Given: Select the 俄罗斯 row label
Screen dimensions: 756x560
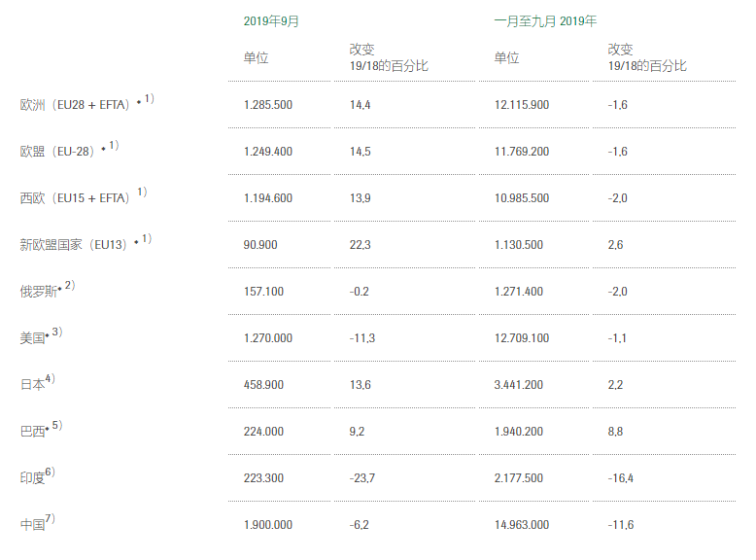Looking at the screenshot, I should 38,292.
